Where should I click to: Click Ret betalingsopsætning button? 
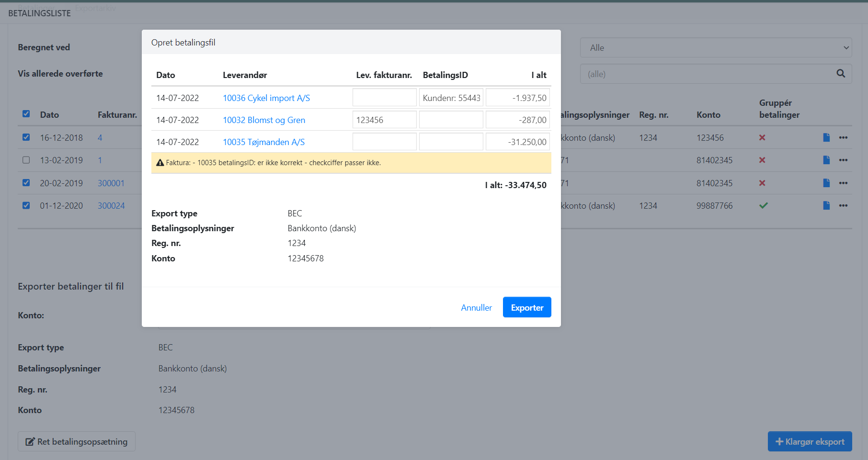[77, 441]
